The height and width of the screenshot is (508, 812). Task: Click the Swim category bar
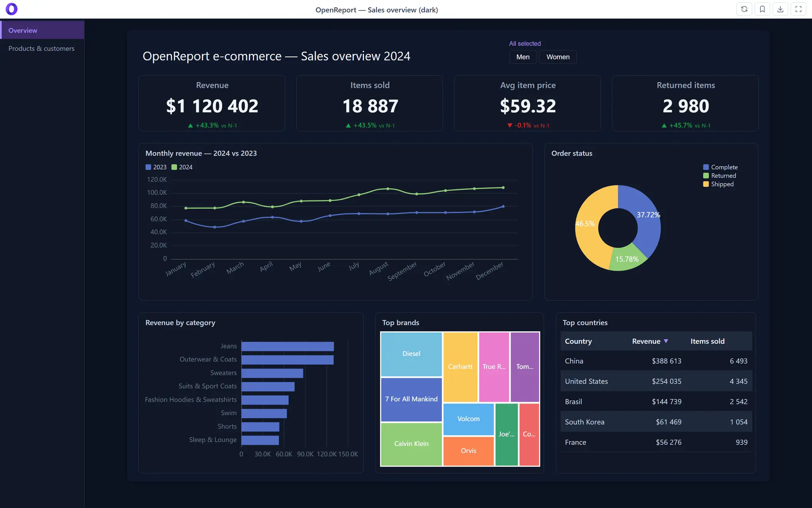264,413
